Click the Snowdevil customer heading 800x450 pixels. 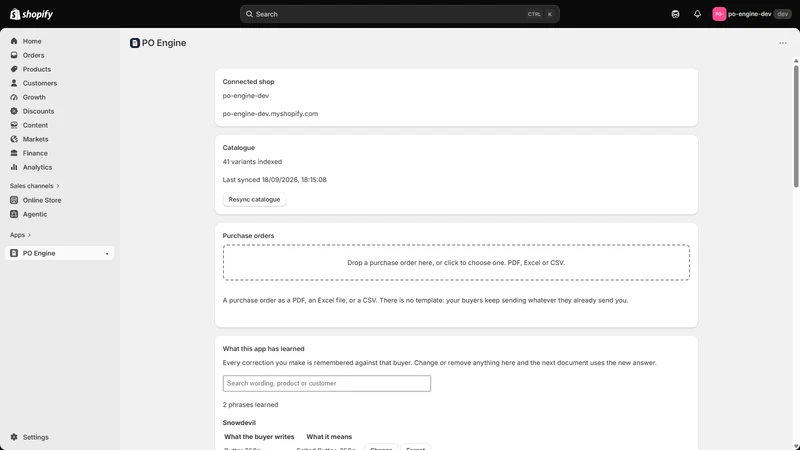pos(239,422)
